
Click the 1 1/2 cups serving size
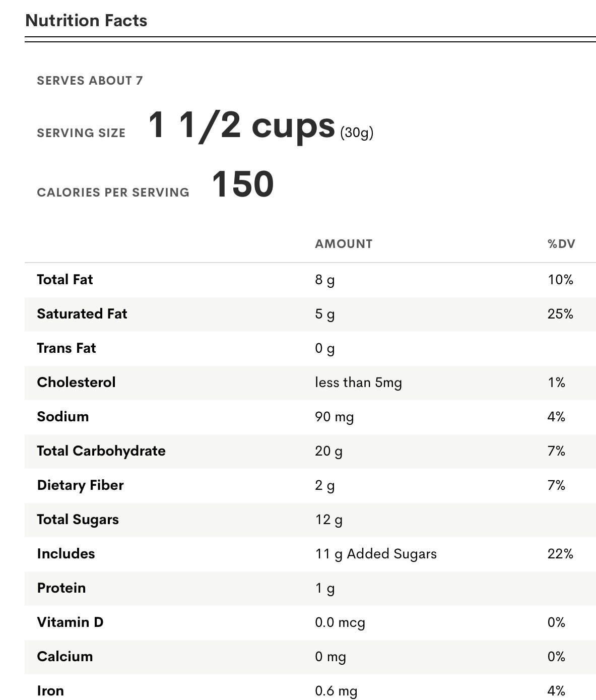pos(241,125)
